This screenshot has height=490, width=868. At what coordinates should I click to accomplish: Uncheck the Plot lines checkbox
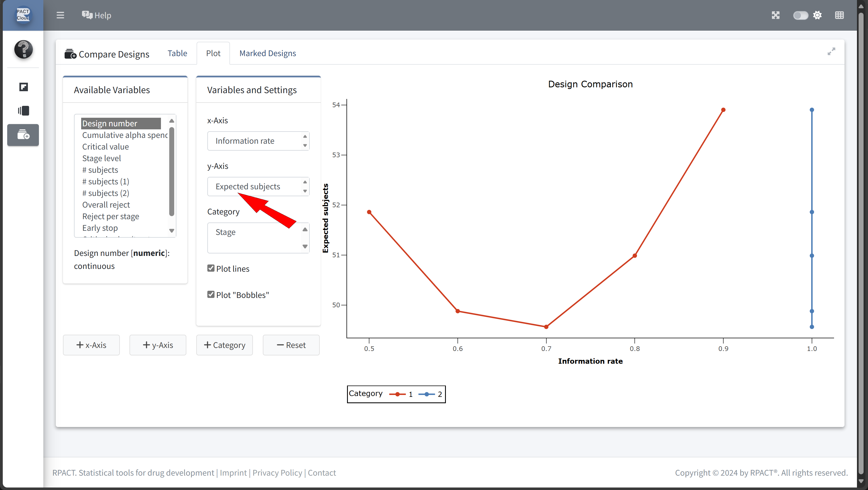click(x=211, y=268)
